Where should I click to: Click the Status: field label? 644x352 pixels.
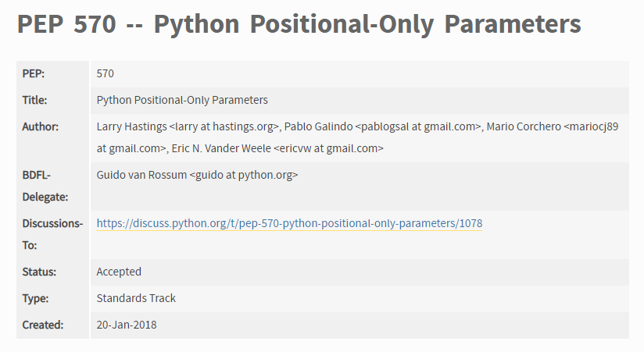[39, 272]
